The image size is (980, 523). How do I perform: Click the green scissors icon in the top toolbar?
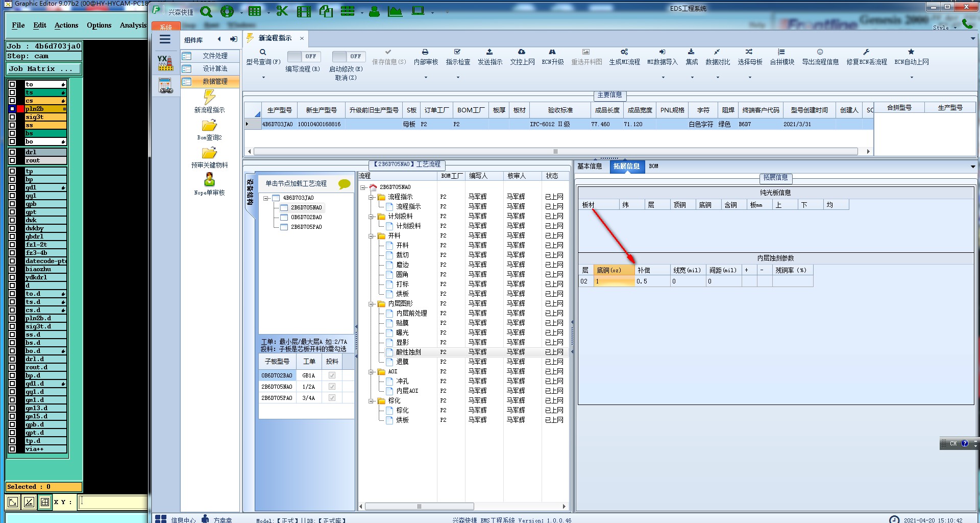(282, 11)
